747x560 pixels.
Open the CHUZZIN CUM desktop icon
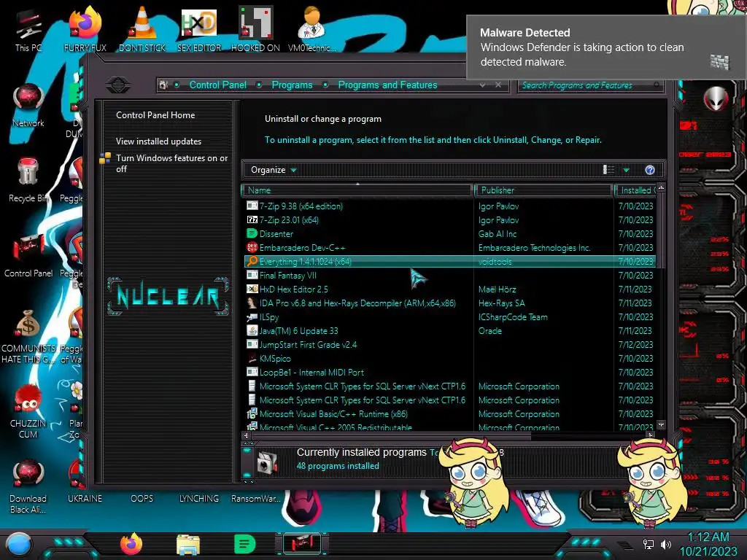(28, 411)
